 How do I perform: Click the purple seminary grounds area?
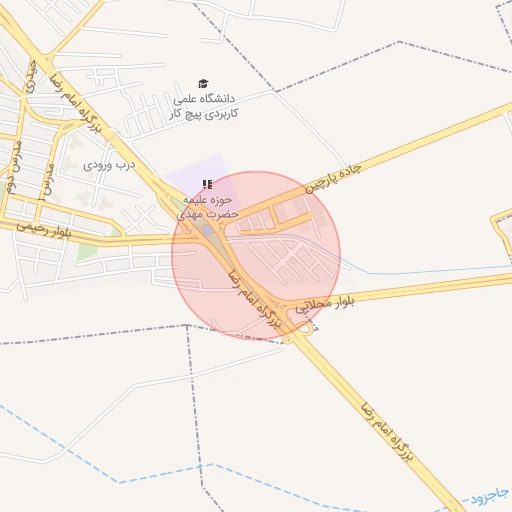(200, 173)
